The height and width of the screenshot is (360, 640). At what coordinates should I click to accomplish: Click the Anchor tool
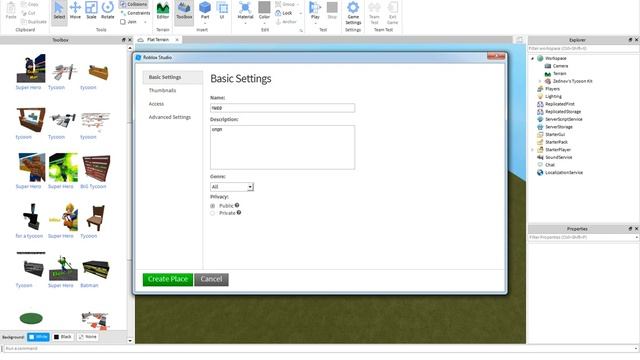tap(286, 22)
